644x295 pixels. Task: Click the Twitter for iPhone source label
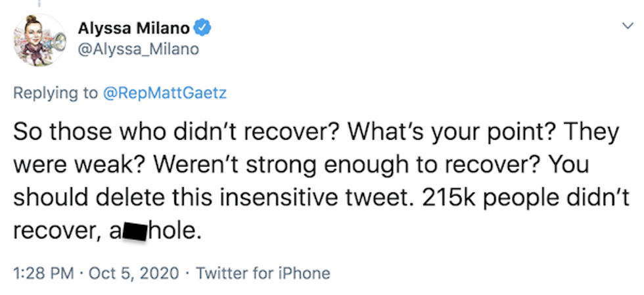click(263, 273)
